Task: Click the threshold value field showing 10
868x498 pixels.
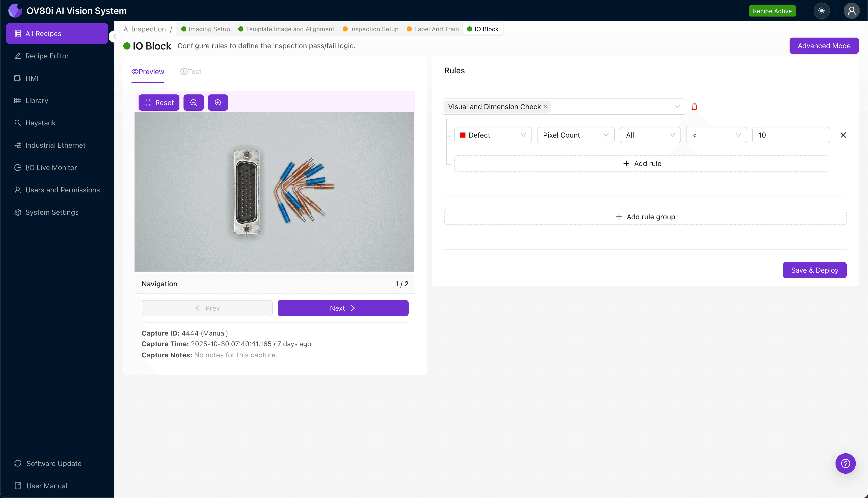Action: click(x=791, y=135)
